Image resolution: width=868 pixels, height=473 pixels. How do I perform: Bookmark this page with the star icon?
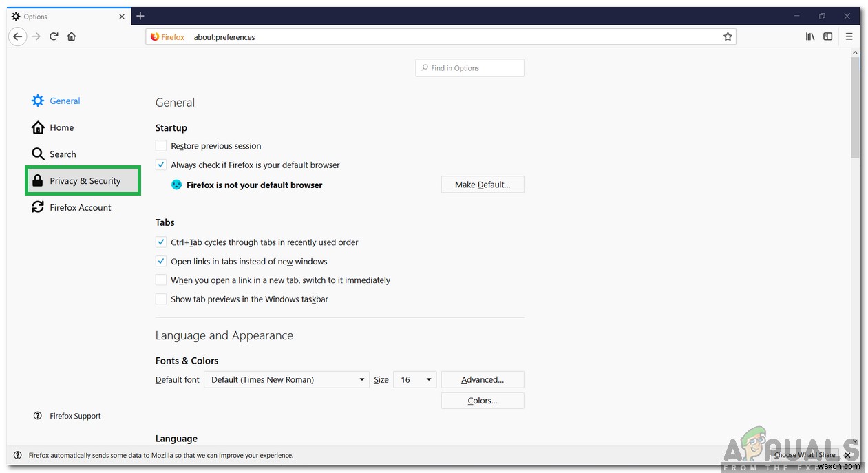point(728,36)
